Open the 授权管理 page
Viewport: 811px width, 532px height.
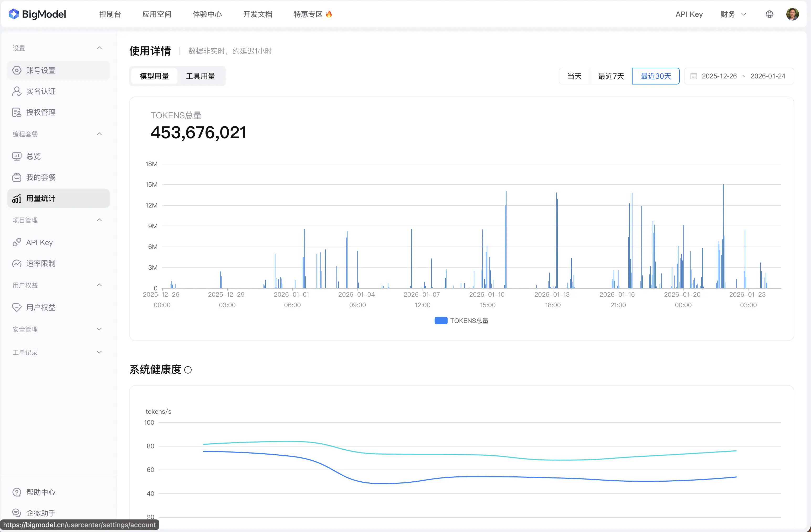[x=41, y=112]
